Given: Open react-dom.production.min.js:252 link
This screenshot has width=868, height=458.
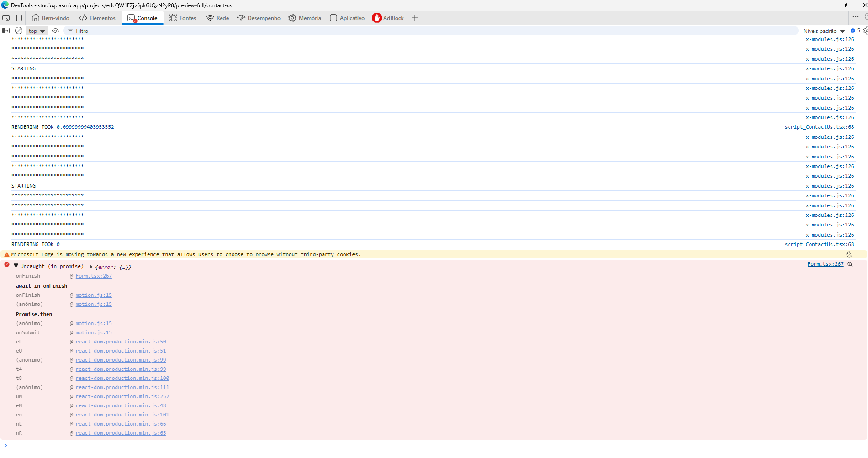Looking at the screenshot, I should pos(122,397).
